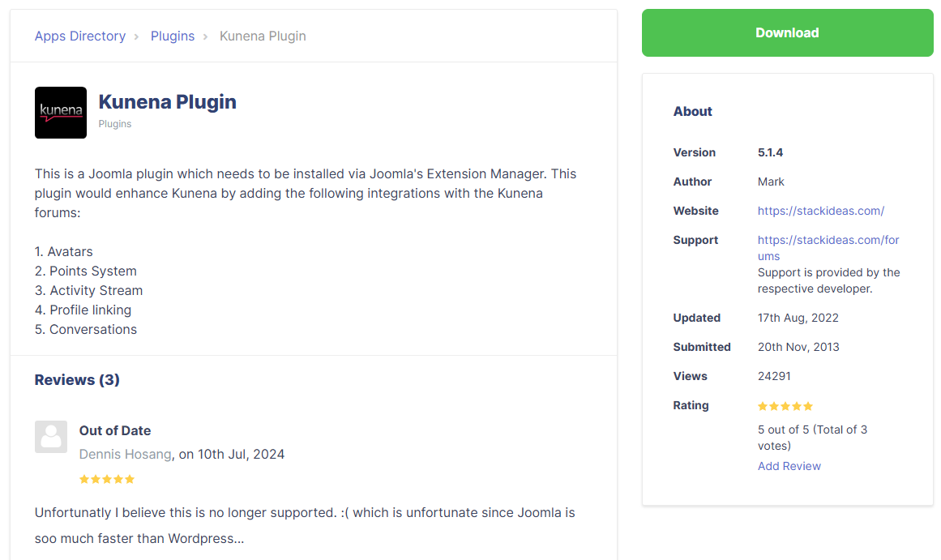Screen dimensions: 941x560
Task: Click the Kunena Plugin page heading
Action: pos(167,102)
